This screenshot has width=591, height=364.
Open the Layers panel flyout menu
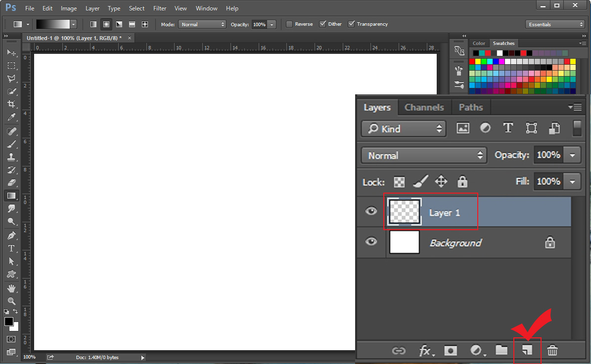[575, 107]
